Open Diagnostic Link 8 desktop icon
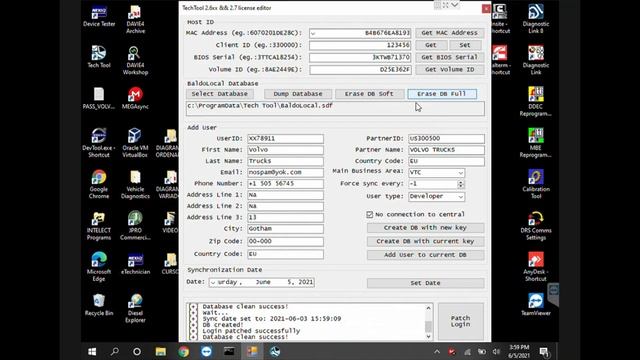Screen dimensions: 640x360 point(536,19)
